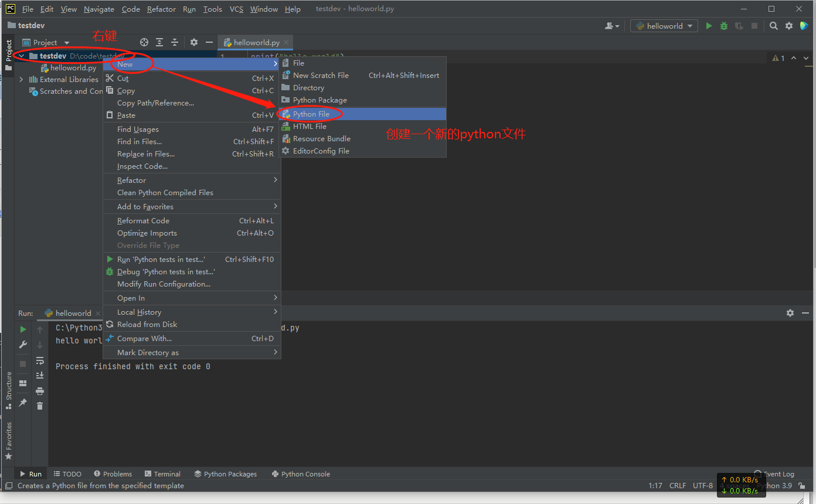Close the helloworld.py editor tab

(286, 42)
